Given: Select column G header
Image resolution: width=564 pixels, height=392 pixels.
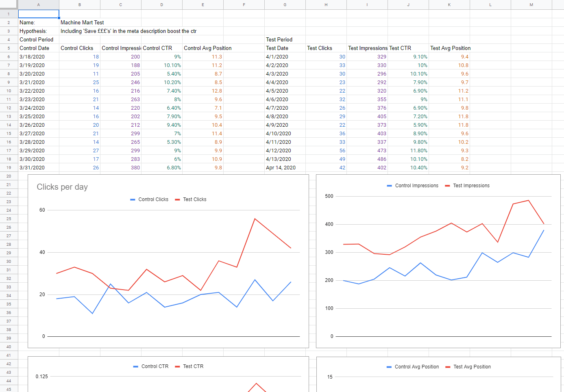Looking at the screenshot, I should click(285, 4).
